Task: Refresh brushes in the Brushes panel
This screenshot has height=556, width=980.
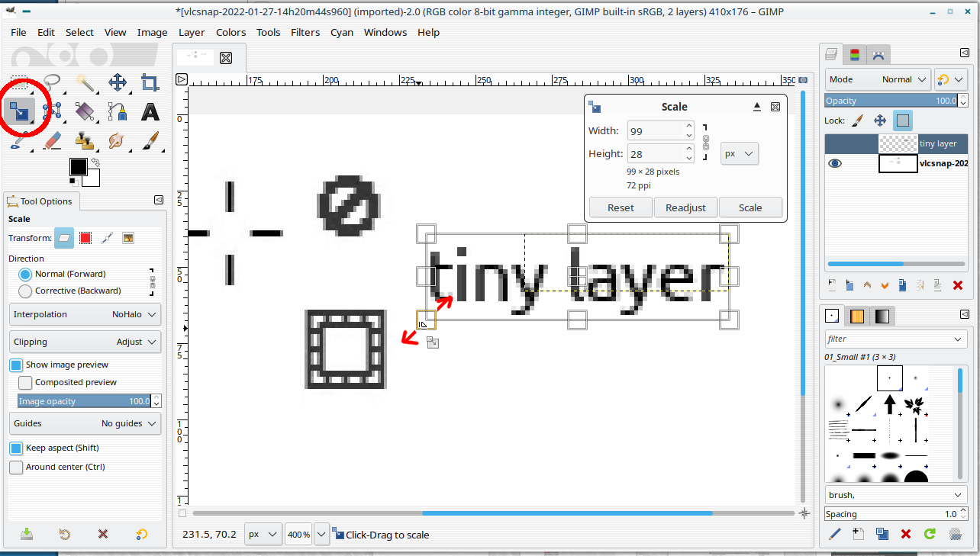Action: [930, 534]
